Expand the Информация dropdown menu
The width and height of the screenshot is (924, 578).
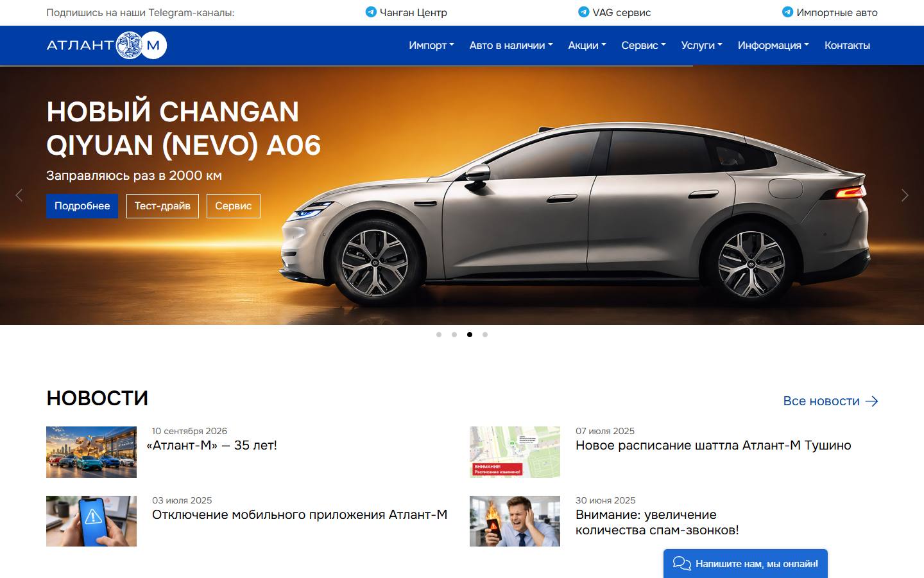pos(773,45)
